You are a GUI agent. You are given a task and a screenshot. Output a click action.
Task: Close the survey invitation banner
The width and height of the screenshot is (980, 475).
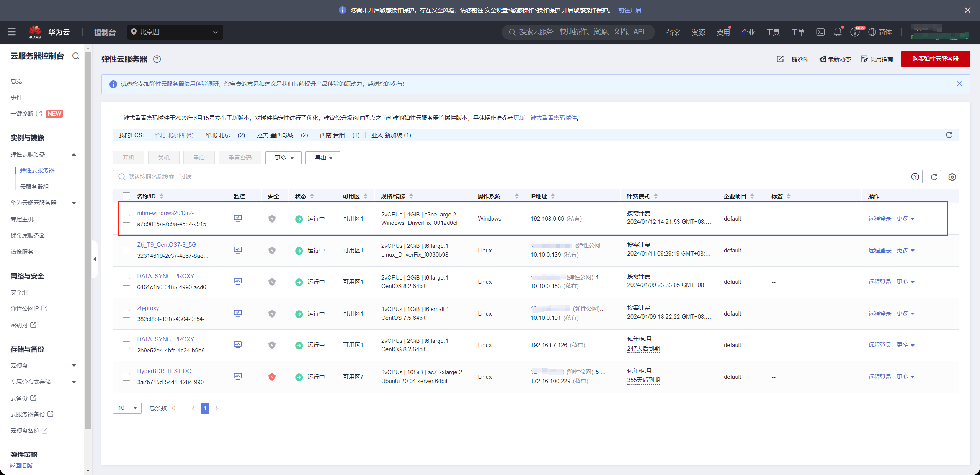[x=959, y=84]
